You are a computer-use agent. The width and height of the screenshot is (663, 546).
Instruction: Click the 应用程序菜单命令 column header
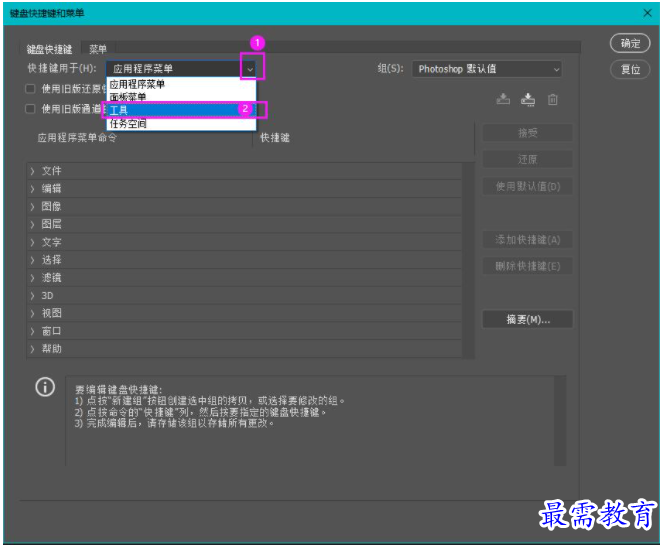[x=77, y=137]
